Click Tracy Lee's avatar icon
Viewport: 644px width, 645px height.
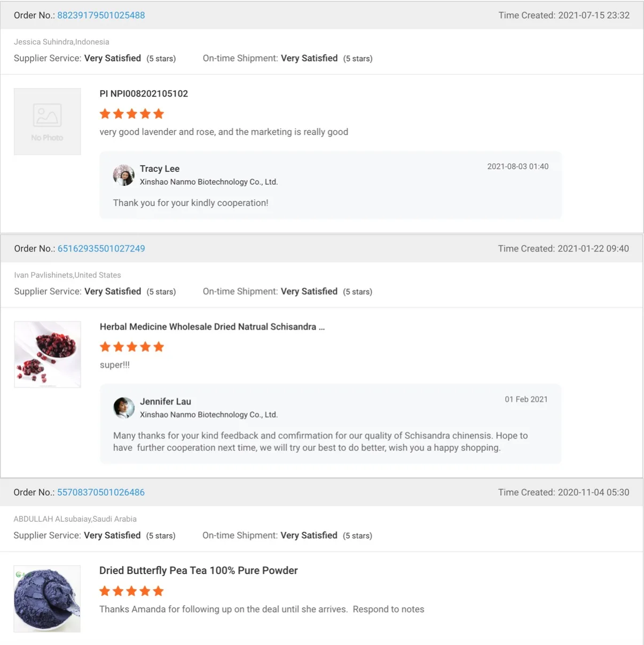click(124, 175)
